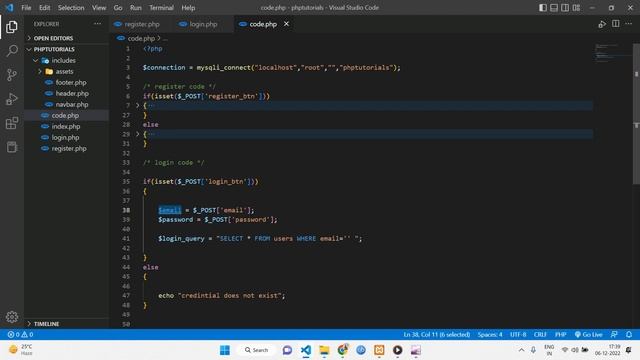
Task: Open the weather widget showing 25°C
Action: pyautogui.click(x=20, y=350)
